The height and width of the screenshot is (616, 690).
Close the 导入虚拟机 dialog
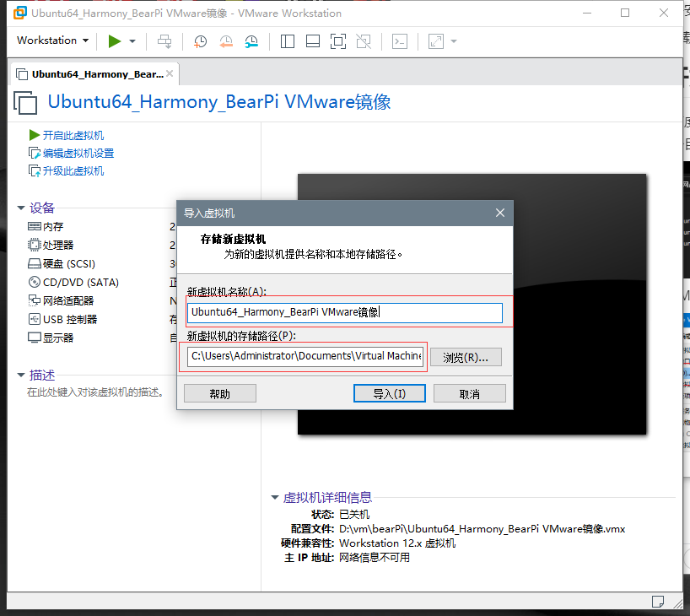tap(500, 213)
